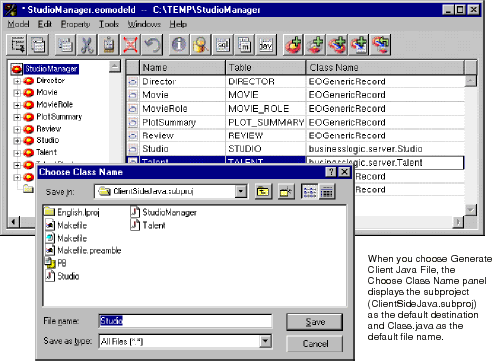Click the Up One Level folder icon
Viewport: 495px width, 361px height.
point(263,192)
